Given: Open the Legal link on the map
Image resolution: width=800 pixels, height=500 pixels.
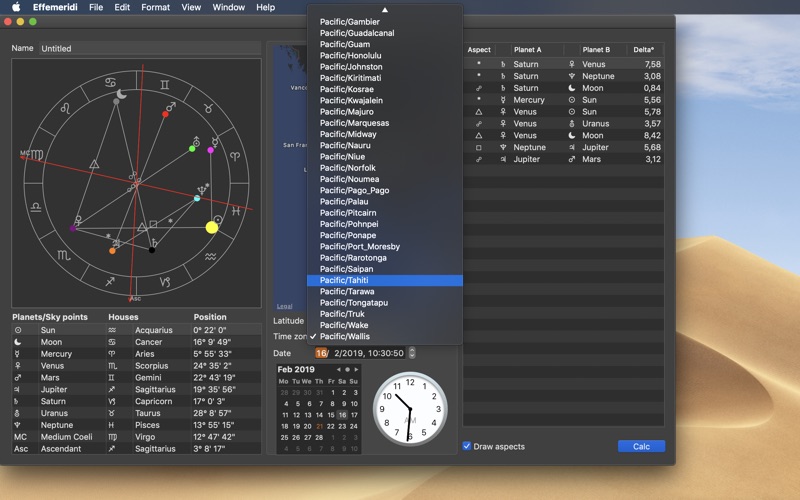Looking at the screenshot, I should click(284, 306).
